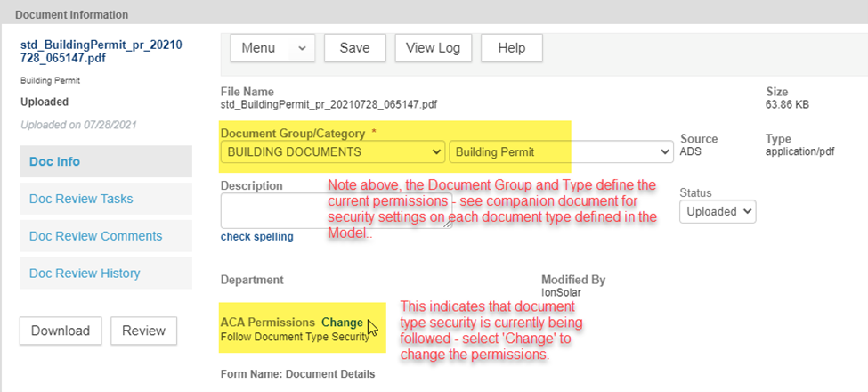
Task: Open the Doc Review Comments tab
Action: pyautogui.click(x=95, y=236)
